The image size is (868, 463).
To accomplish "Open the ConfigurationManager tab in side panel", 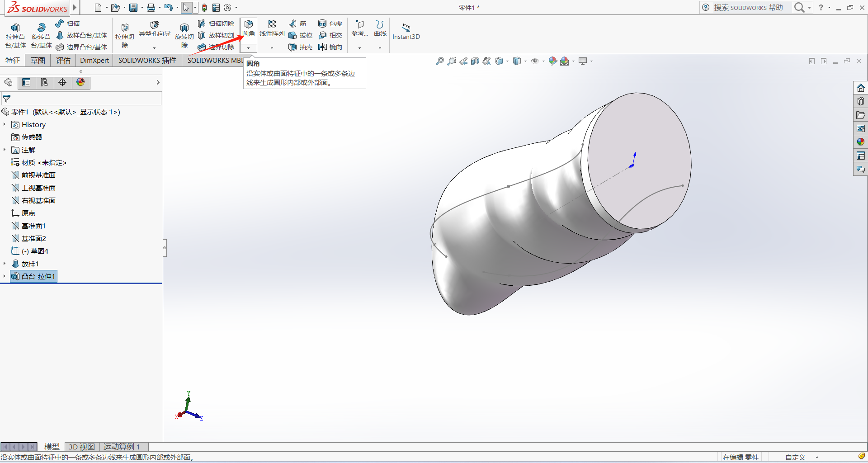I will coord(44,82).
